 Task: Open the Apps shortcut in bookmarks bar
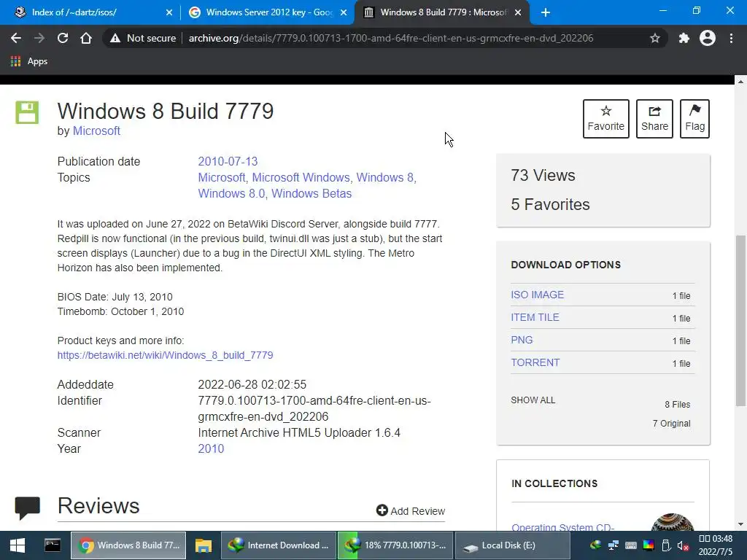pyautogui.click(x=29, y=61)
